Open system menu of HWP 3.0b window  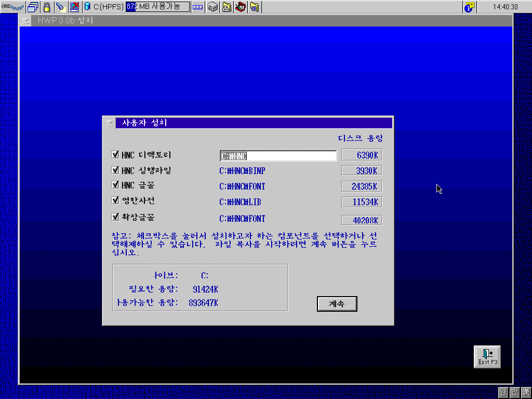pos(25,21)
